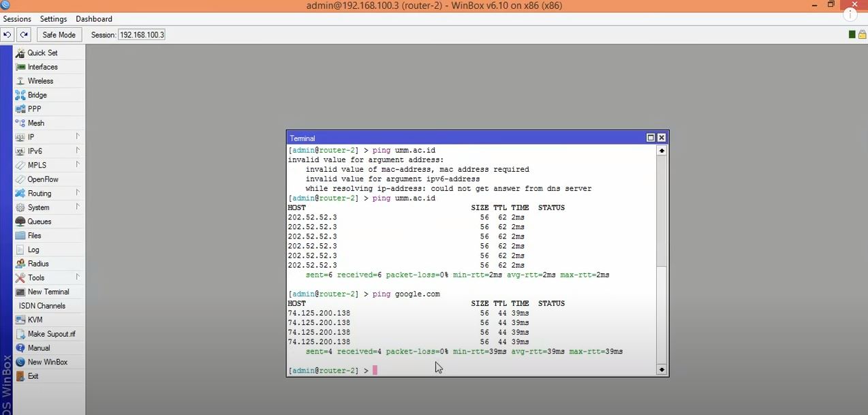Click the Session address field
This screenshot has width=868, height=415.
coord(142,35)
